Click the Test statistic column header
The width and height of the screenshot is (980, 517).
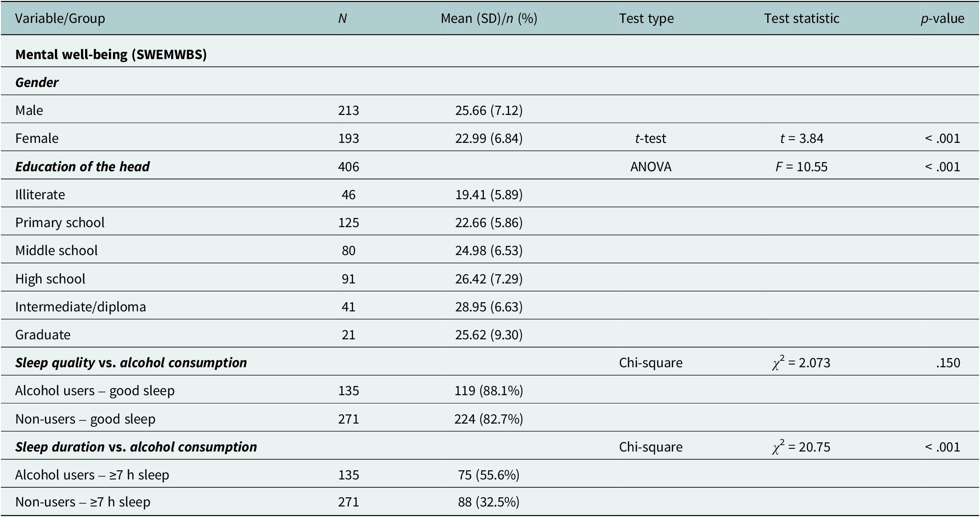[x=802, y=18]
